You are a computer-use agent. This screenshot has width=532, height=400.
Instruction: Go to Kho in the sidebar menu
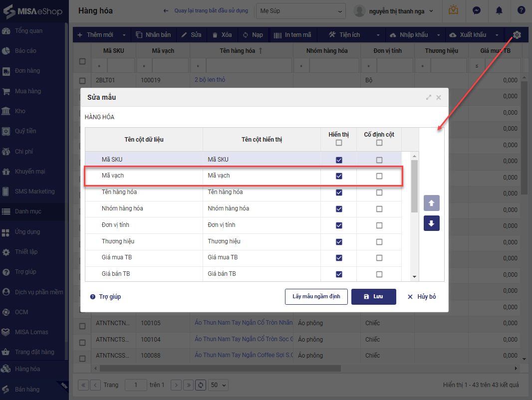tap(20, 111)
